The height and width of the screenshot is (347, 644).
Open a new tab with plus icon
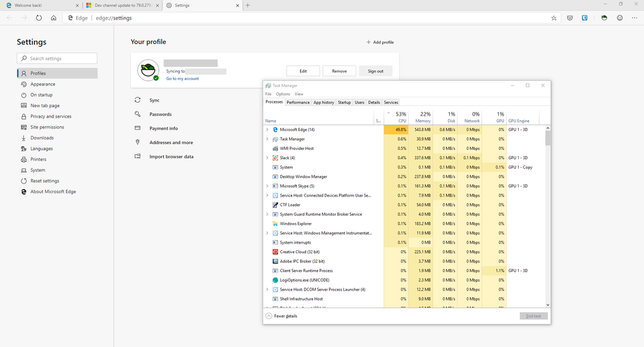tap(248, 5)
